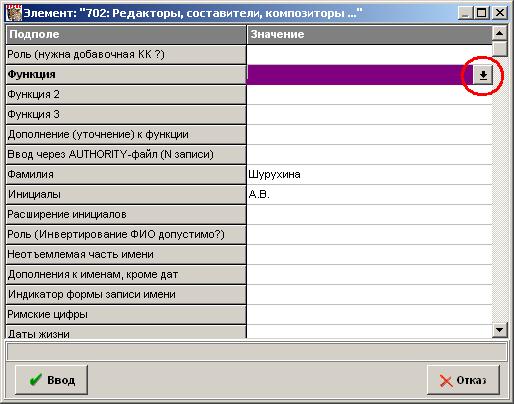The image size is (514, 404).
Task: Select the Роль (нужна добавочная КК ?) value
Action: click(369, 54)
